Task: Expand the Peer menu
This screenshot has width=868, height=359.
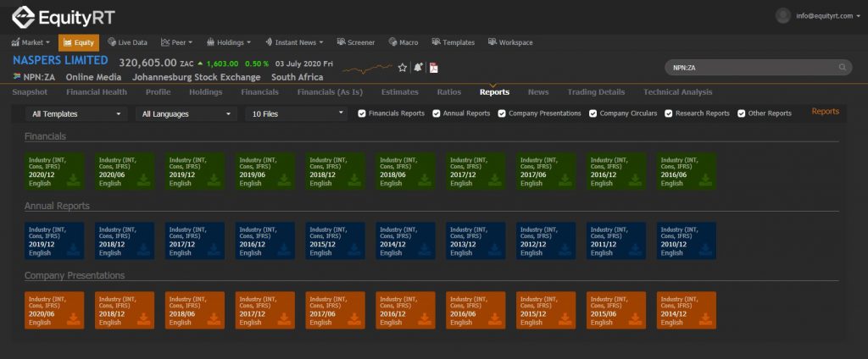Action: (176, 42)
